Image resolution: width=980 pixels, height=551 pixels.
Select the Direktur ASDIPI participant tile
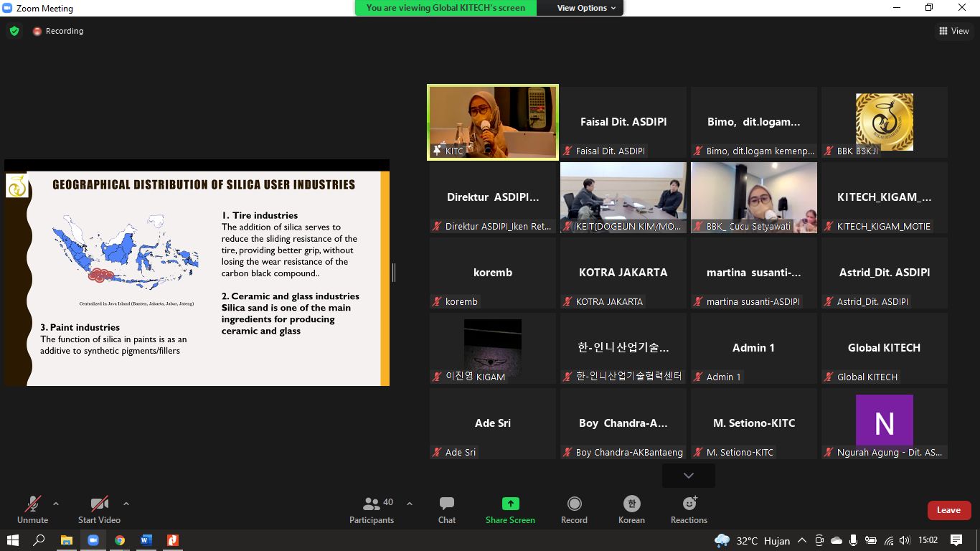coord(493,197)
